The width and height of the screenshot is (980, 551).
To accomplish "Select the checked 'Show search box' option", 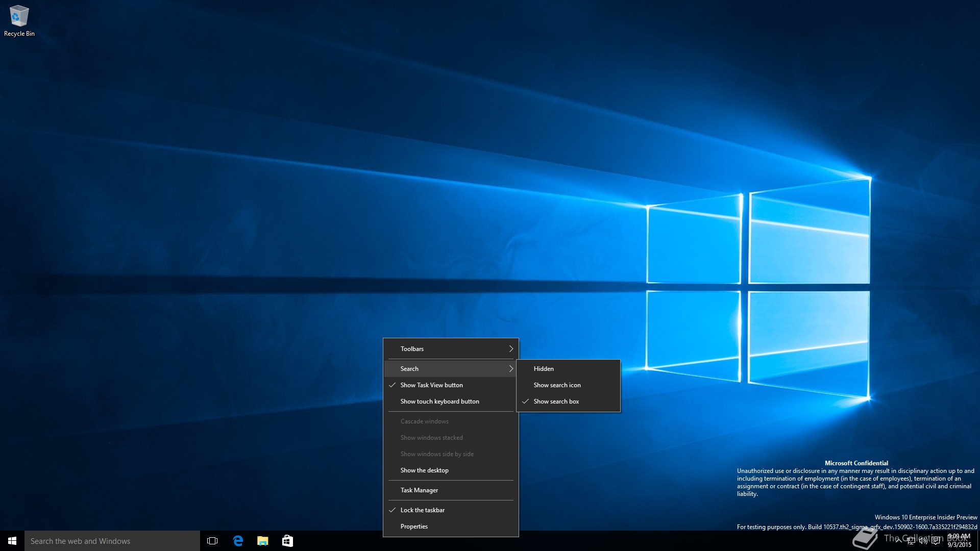I will (x=568, y=402).
